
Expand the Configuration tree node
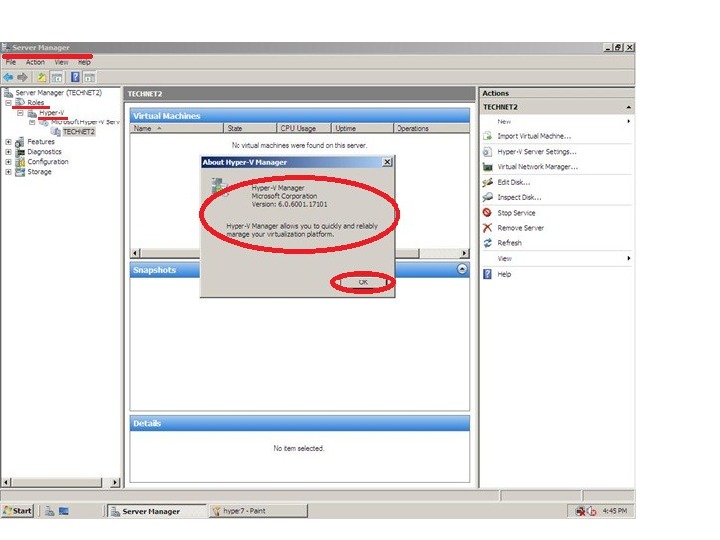pos(8,162)
